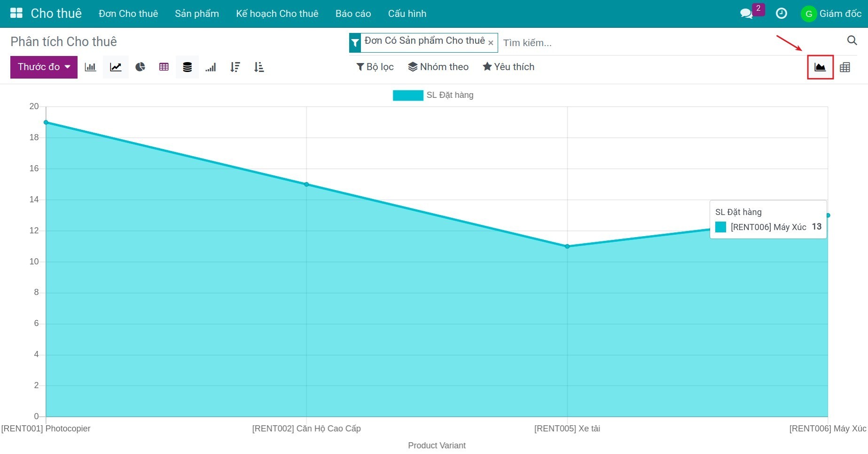This screenshot has height=454, width=868.
Task: Open the Đơn Cho thuê menu
Action: [128, 14]
